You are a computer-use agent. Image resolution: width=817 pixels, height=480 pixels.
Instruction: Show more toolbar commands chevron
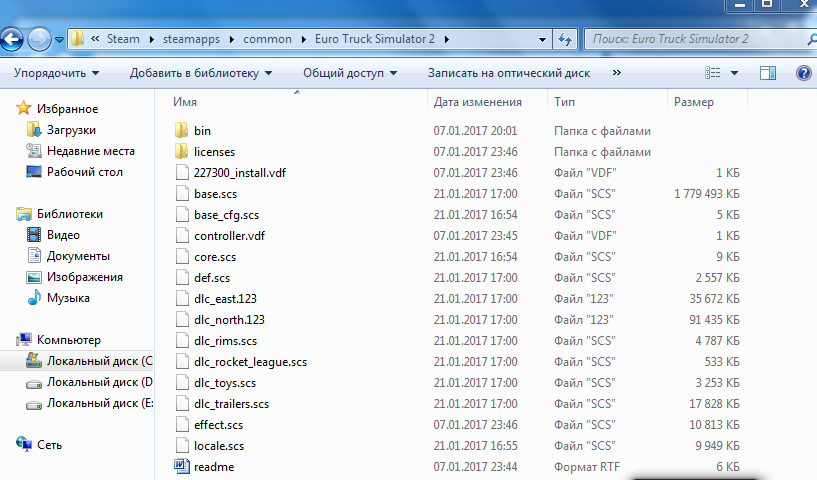coord(616,72)
